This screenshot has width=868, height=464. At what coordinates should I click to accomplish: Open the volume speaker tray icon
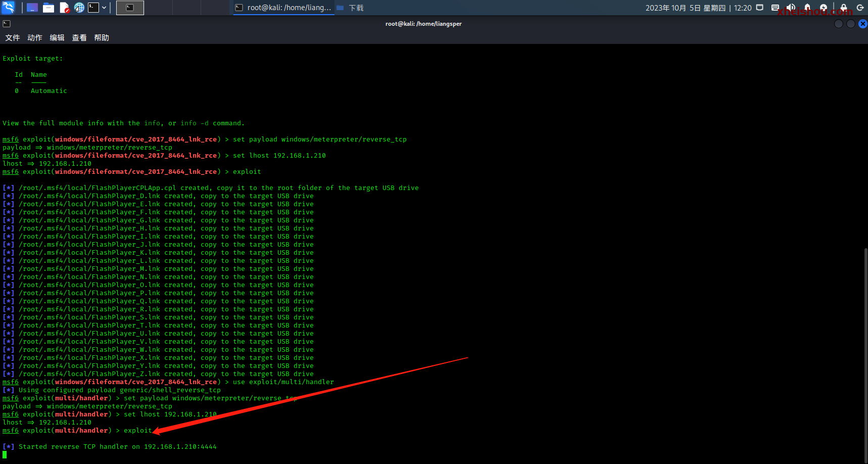tap(791, 8)
